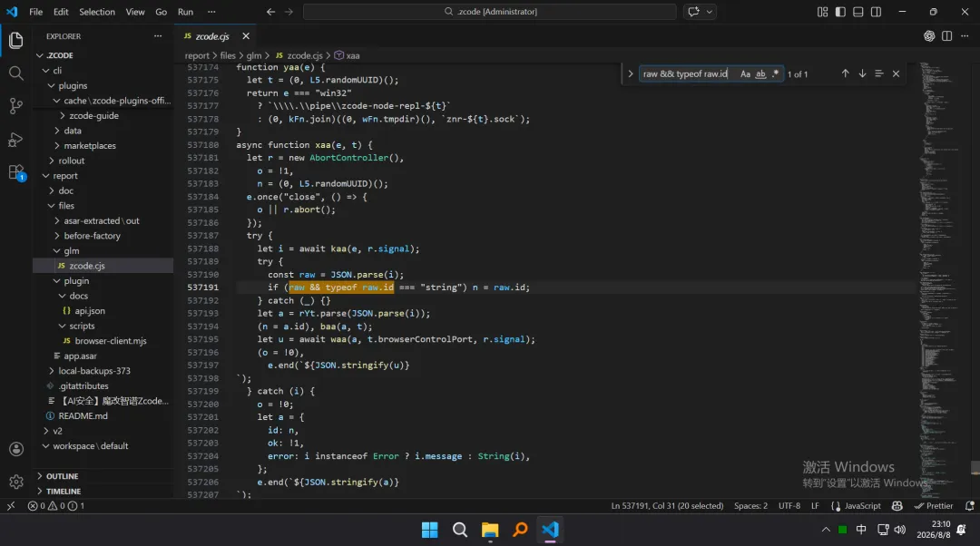This screenshot has height=546, width=980.
Task: Toggle secondary side bar visibility
Action: [x=877, y=12]
